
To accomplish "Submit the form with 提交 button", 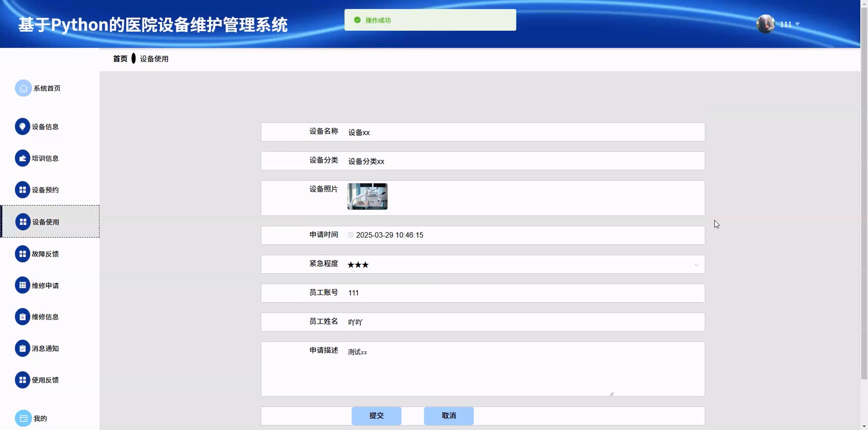I will pyautogui.click(x=376, y=416).
